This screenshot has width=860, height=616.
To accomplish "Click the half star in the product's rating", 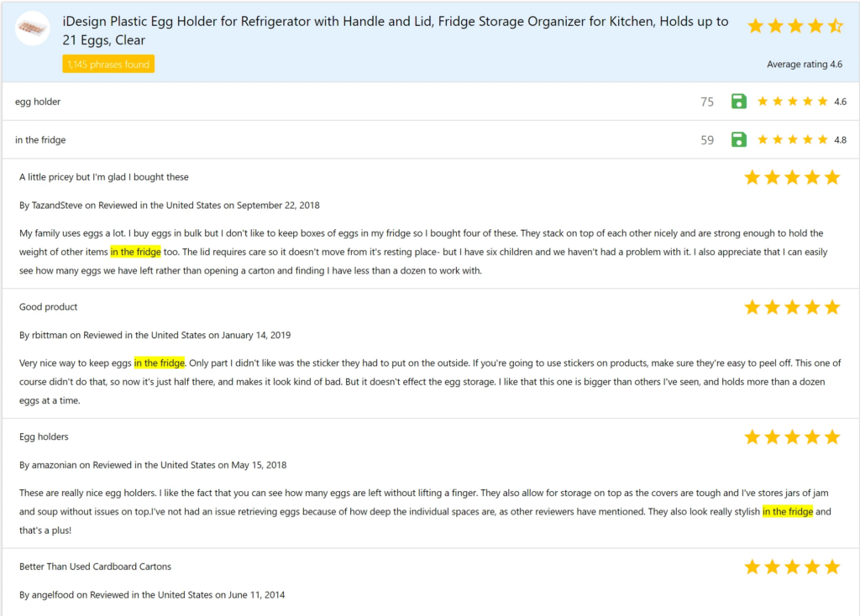I will tap(833, 25).
